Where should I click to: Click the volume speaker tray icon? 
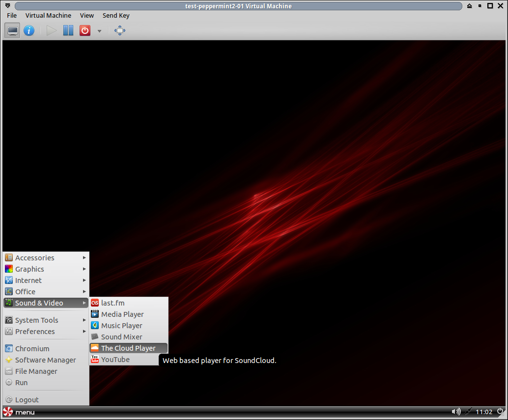tap(456, 412)
